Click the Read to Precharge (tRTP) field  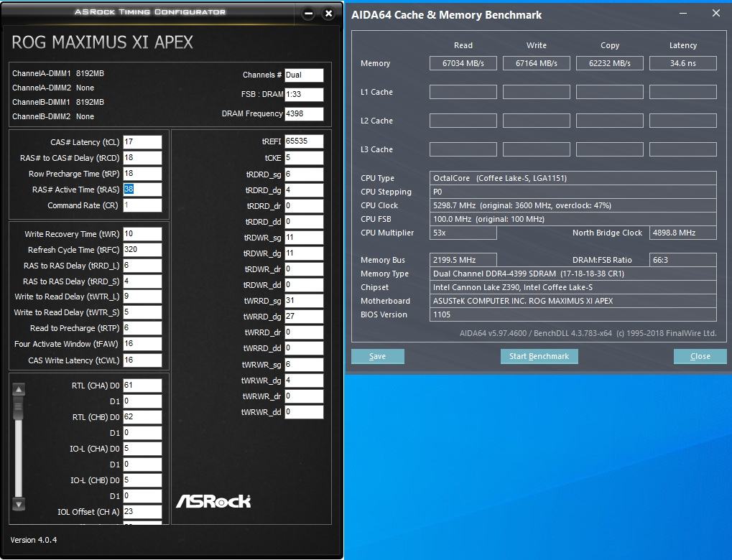point(142,328)
